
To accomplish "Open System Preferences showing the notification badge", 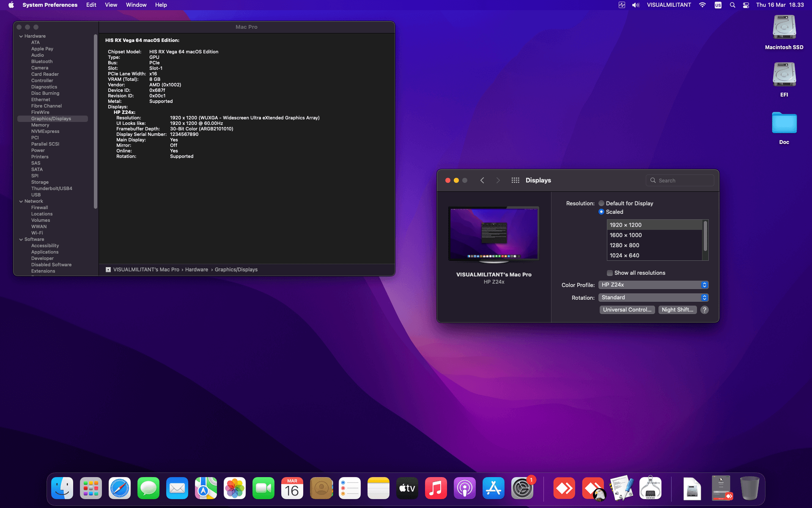I will pos(522,488).
